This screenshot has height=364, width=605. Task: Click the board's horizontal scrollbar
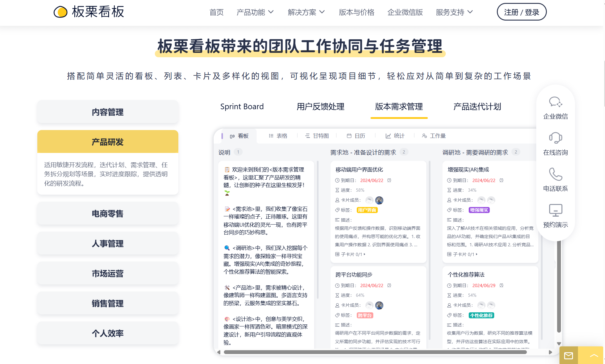(x=375, y=352)
